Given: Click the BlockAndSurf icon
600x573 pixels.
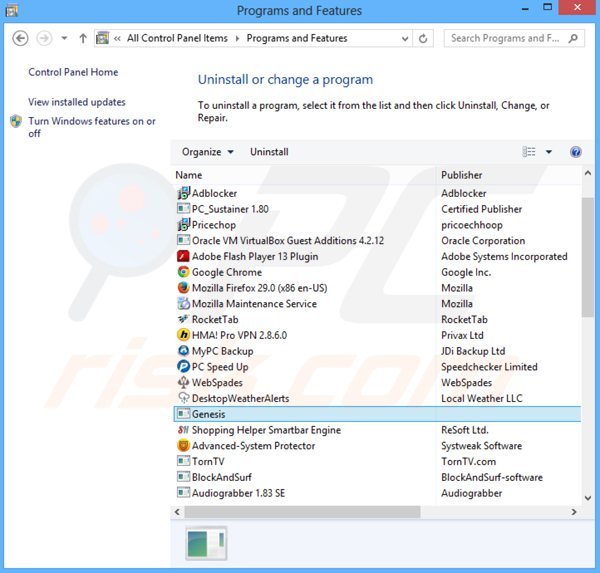Looking at the screenshot, I should (x=184, y=477).
